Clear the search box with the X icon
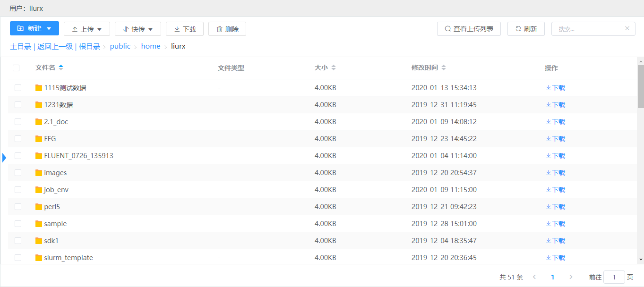Image resolution: width=644 pixels, height=287 pixels. pyautogui.click(x=627, y=28)
